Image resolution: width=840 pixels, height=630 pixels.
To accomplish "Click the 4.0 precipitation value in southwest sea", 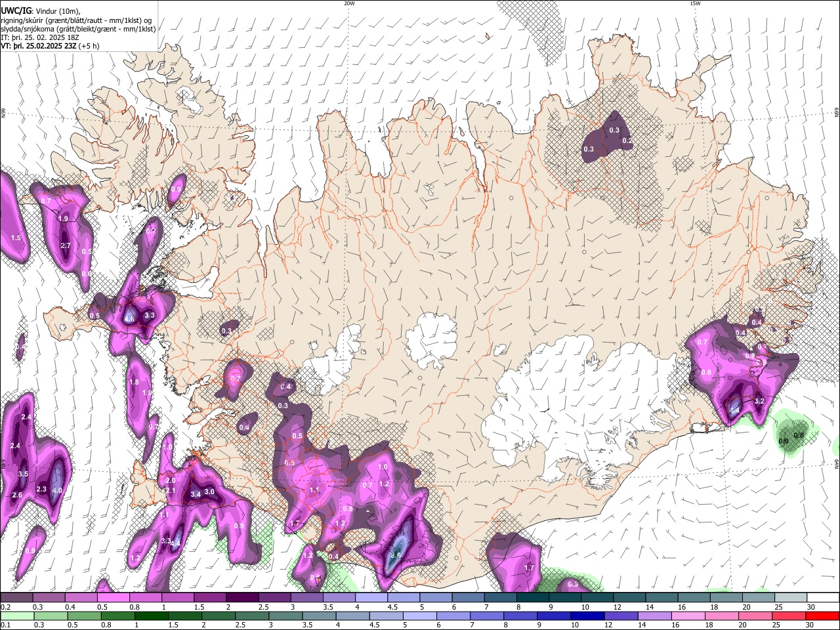I will pos(57,490).
